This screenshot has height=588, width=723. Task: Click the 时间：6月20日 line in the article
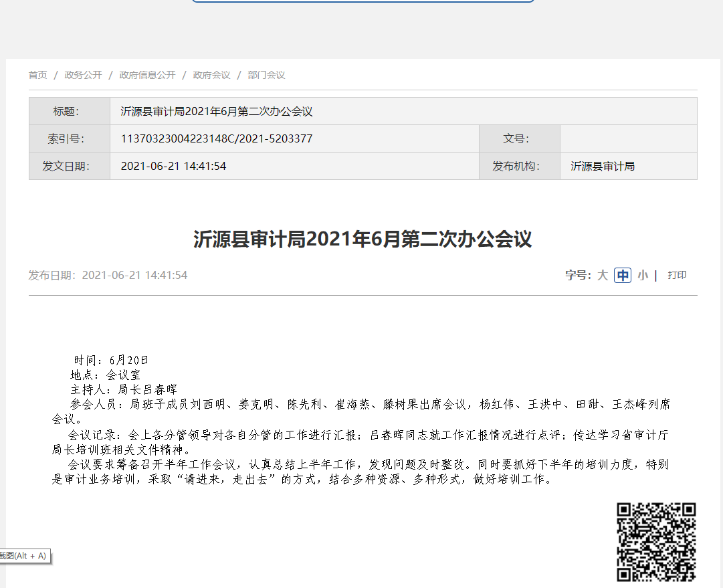pos(111,360)
